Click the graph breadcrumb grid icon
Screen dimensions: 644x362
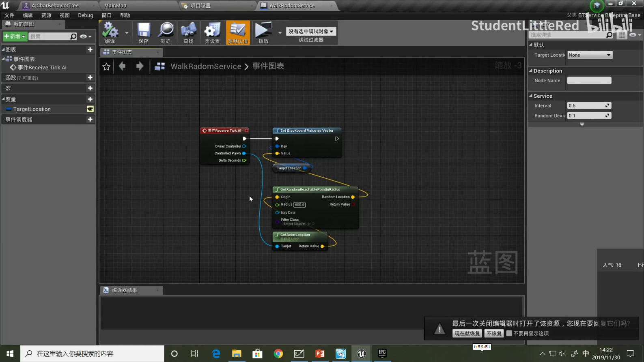(159, 66)
